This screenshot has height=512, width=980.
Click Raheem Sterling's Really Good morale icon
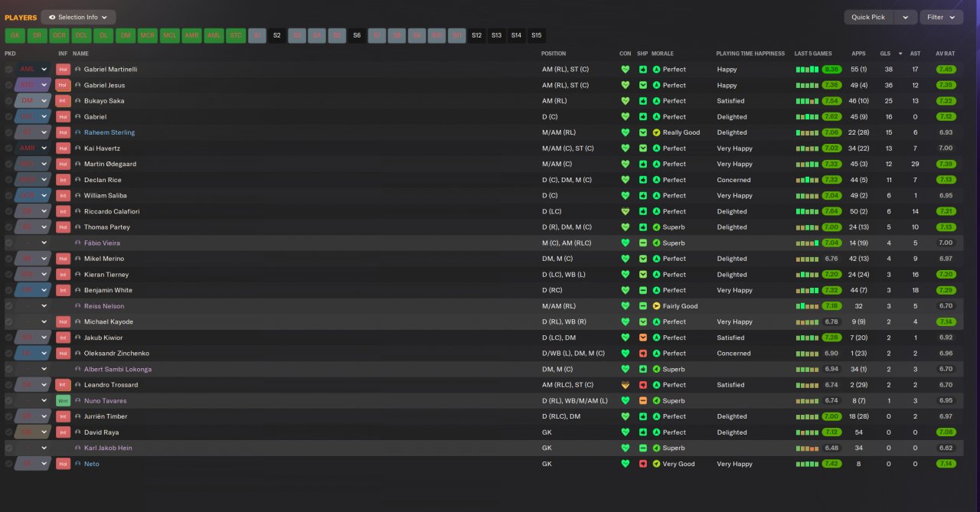pyautogui.click(x=656, y=132)
